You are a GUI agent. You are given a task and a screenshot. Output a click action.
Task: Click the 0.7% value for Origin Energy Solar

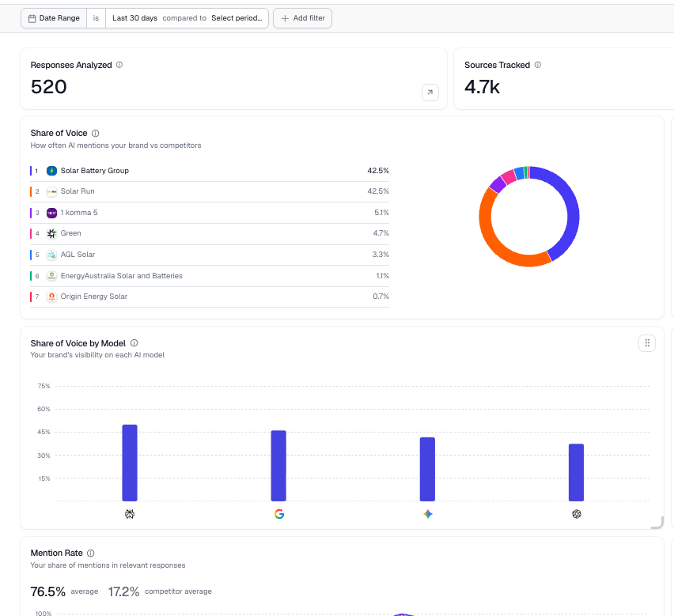pyautogui.click(x=381, y=297)
